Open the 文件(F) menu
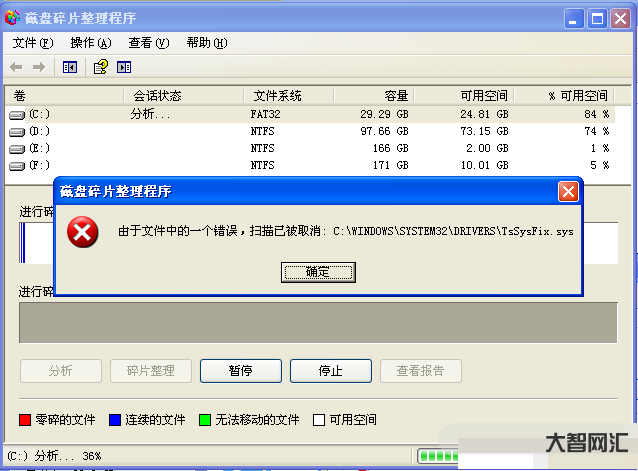The image size is (638, 471). [32, 43]
